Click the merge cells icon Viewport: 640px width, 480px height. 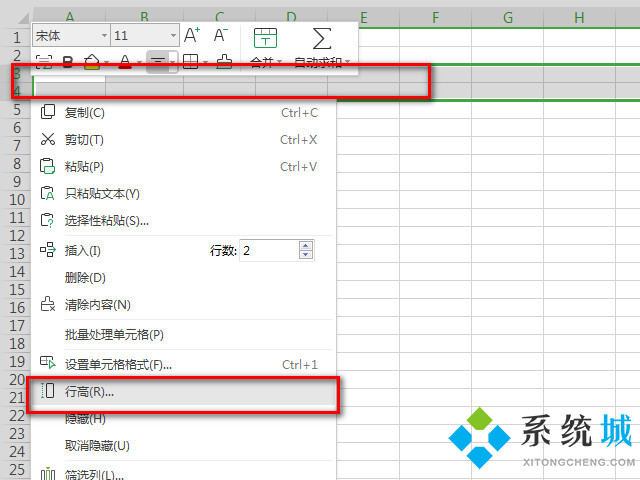tap(265, 38)
